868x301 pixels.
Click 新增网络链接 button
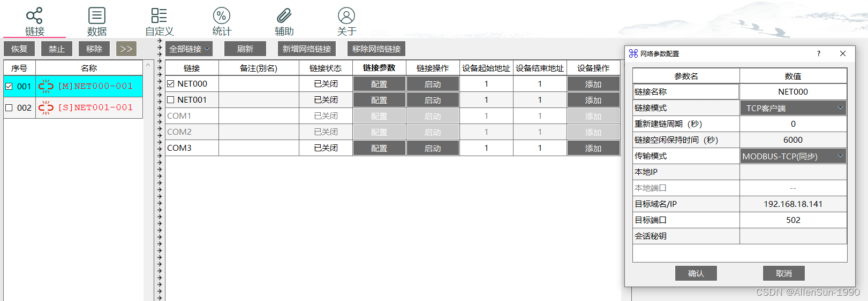click(x=307, y=49)
